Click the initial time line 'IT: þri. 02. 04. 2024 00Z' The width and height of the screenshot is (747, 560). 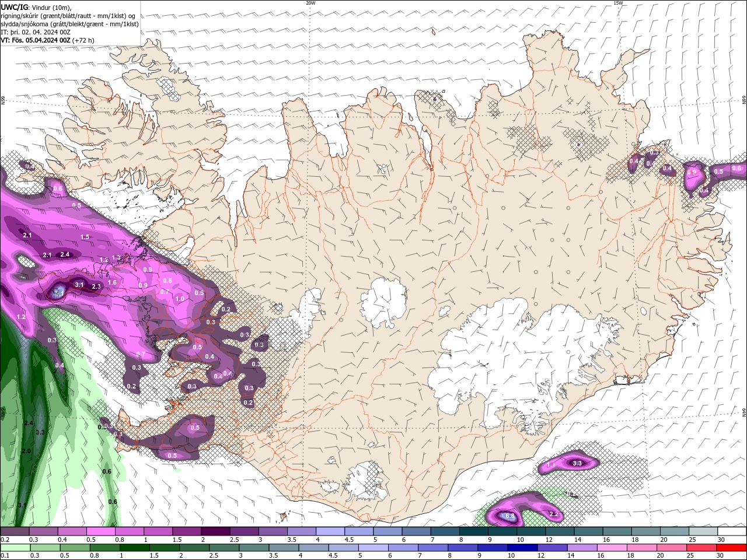[36, 32]
